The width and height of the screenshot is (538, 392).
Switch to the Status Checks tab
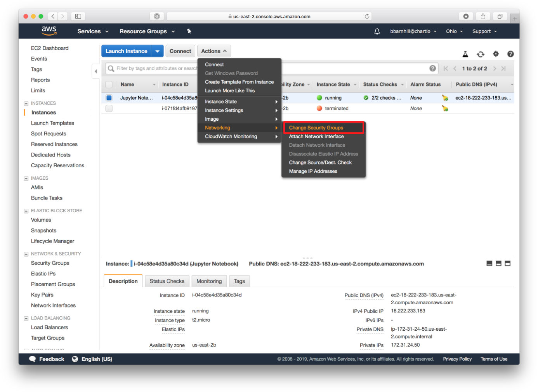167,281
